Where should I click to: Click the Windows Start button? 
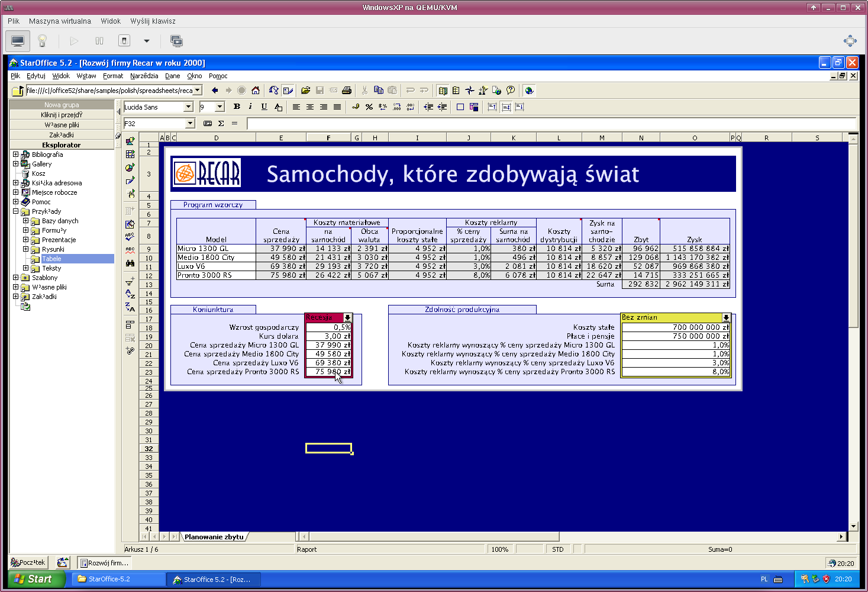[37, 579]
